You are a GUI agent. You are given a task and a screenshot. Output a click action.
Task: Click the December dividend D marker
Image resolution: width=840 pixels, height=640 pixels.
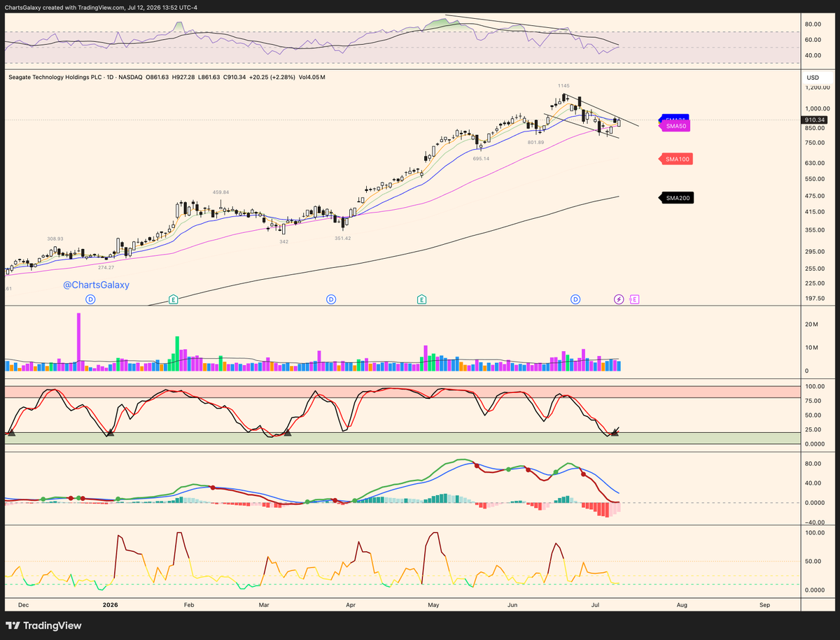pos(90,299)
